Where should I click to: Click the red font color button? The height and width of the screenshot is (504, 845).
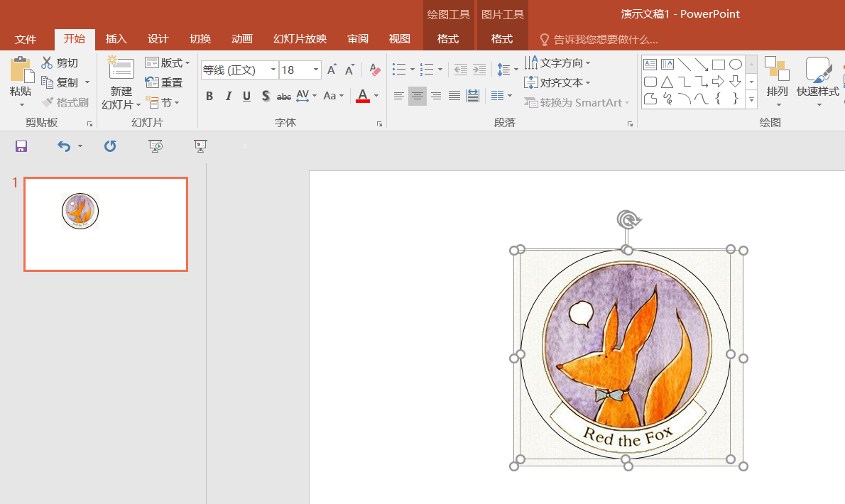(x=363, y=96)
